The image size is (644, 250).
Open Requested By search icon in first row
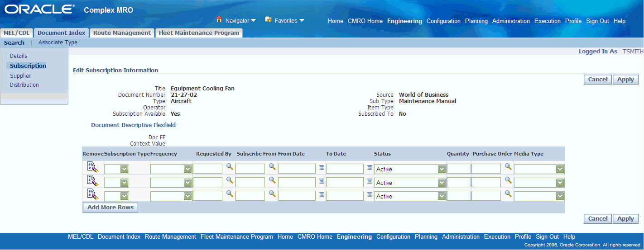tap(230, 166)
